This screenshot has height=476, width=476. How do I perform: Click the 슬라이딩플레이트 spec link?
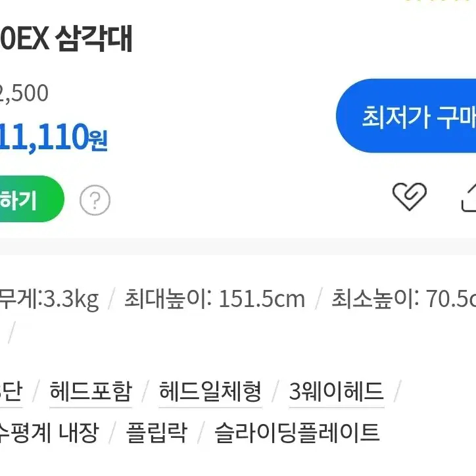click(297, 433)
